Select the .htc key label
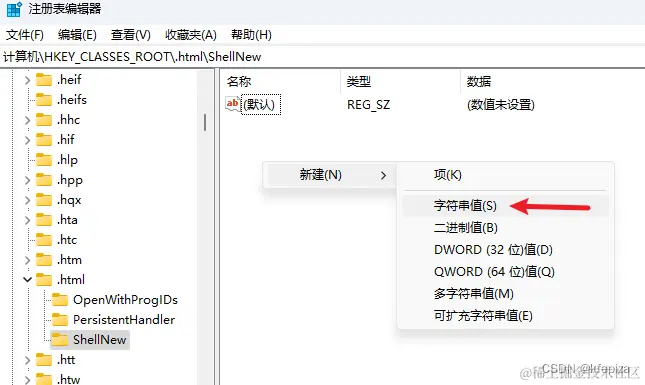645x385 pixels. (x=67, y=240)
